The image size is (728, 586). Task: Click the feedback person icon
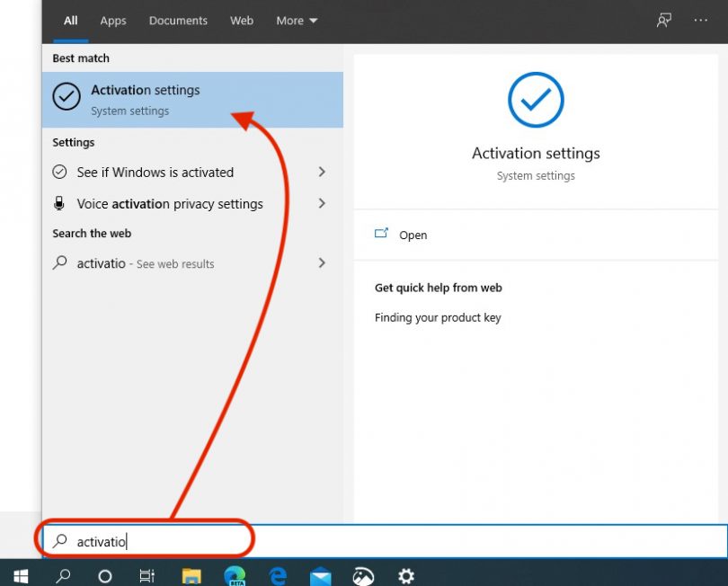pyautogui.click(x=663, y=20)
